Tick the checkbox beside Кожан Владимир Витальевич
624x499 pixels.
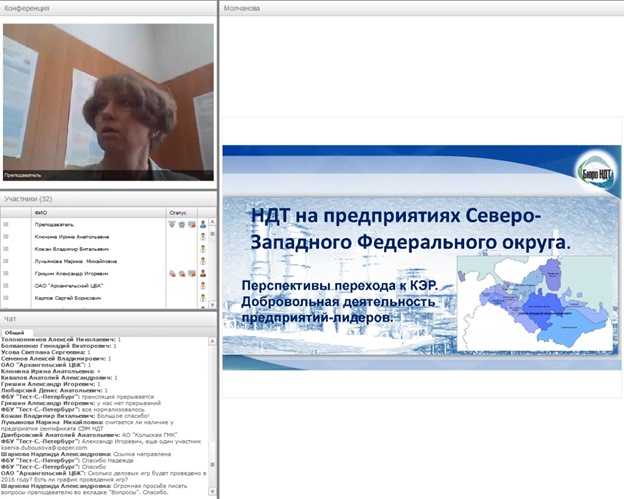tap(6, 249)
